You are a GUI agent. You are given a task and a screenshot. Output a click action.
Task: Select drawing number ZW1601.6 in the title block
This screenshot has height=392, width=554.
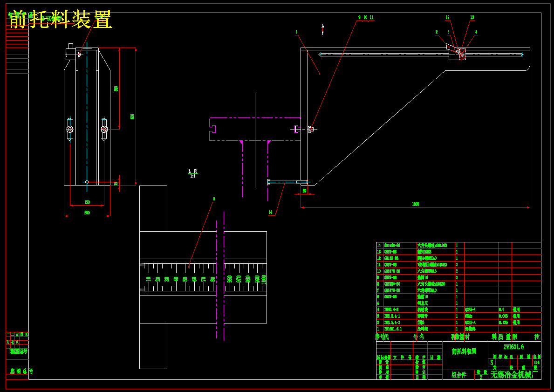point(514,347)
